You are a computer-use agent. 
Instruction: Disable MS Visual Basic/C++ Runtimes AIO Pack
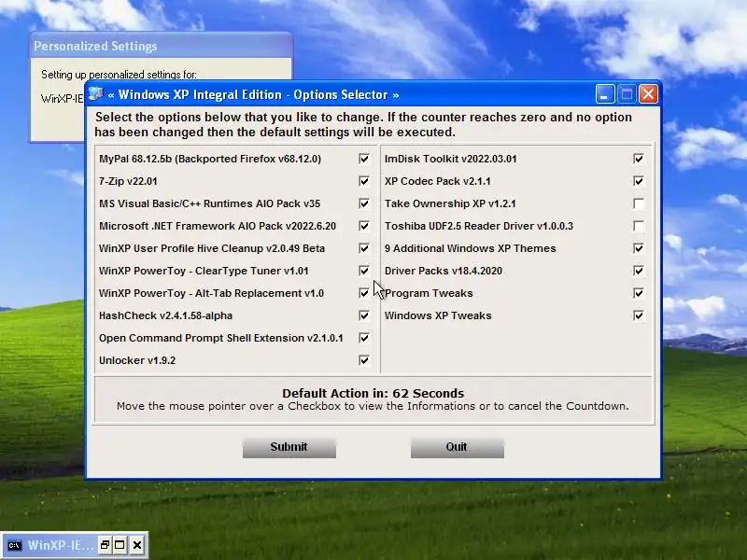coord(364,203)
